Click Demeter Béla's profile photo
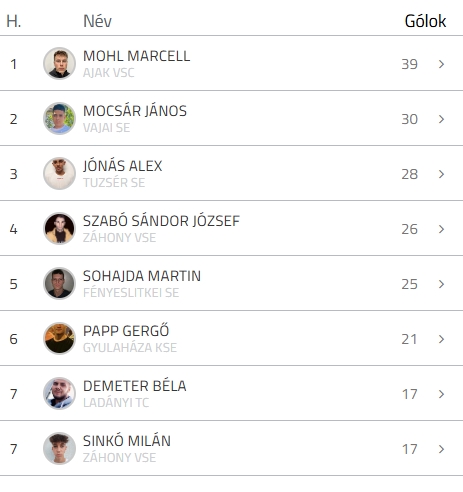The width and height of the screenshot is (463, 492). point(59,393)
